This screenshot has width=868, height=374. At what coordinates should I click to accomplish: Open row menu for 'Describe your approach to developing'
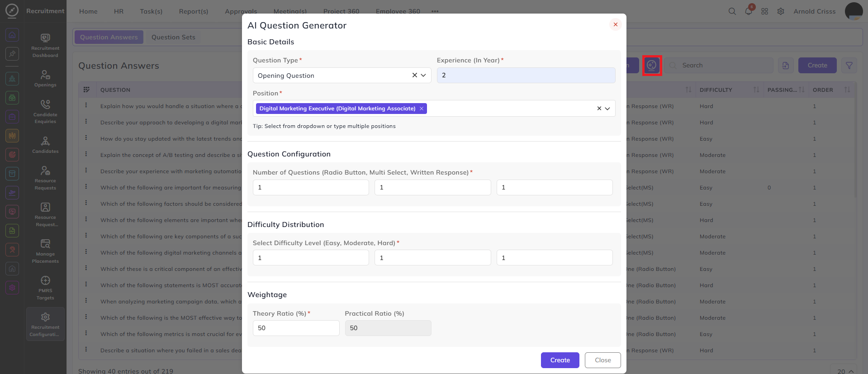(x=86, y=122)
